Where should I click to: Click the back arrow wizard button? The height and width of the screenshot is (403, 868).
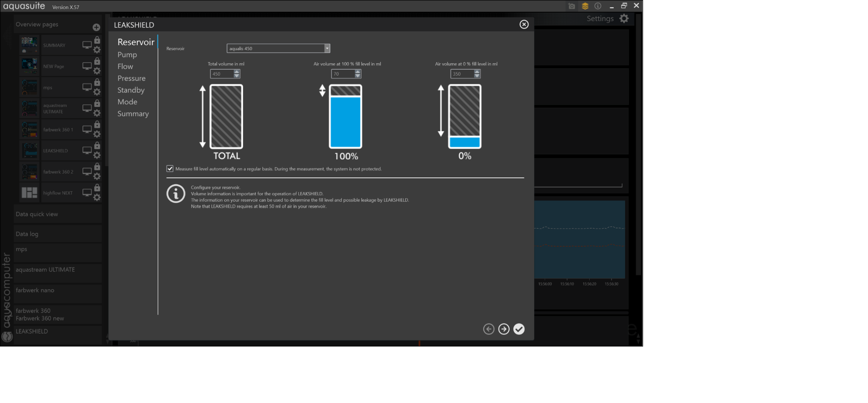[489, 329]
